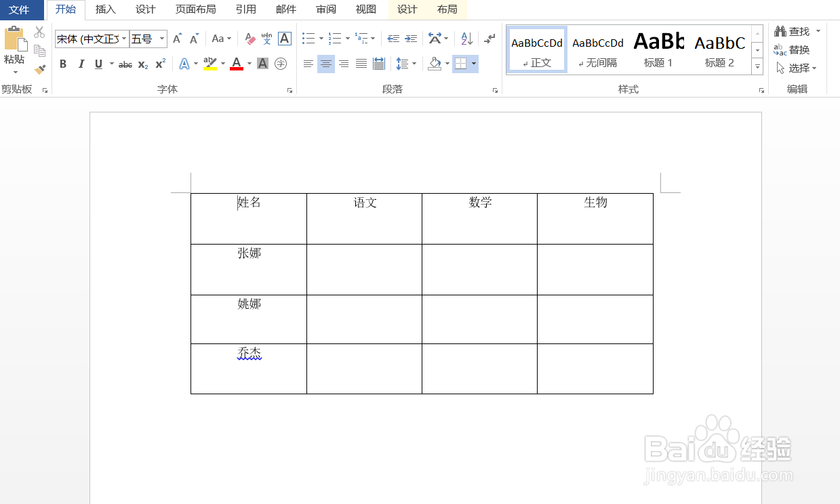Sort text with the A-Z icon
840x504 pixels.
pos(466,39)
